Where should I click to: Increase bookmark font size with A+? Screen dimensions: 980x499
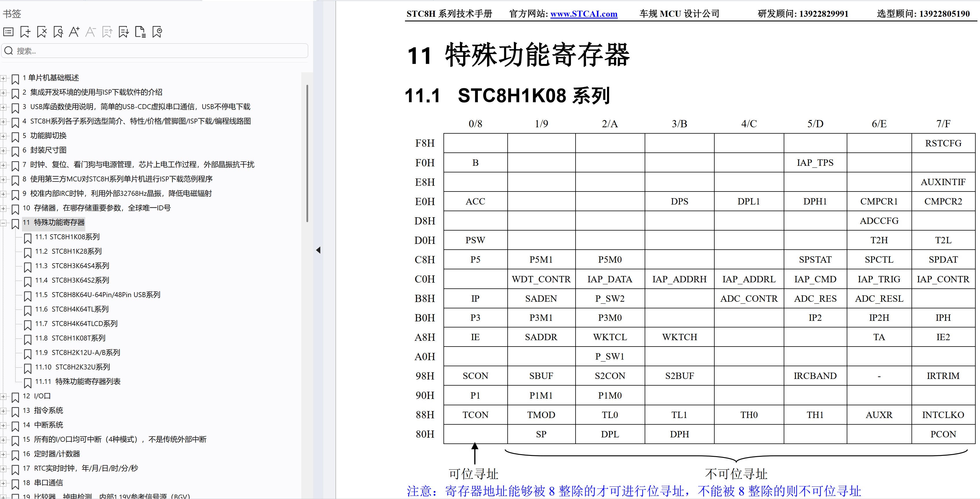click(74, 32)
